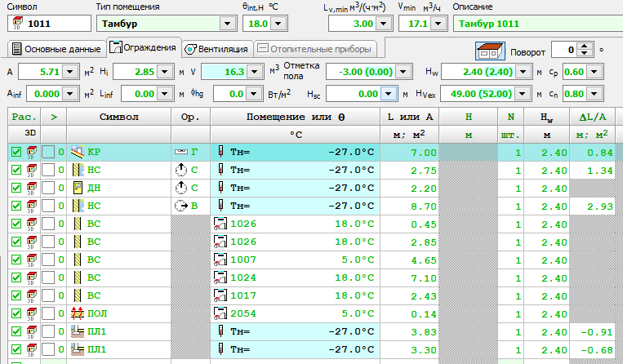Screen dimensions: 623x364
Task: Click the internal wall icon in the 0.45 ВС row
Action: [78, 224]
